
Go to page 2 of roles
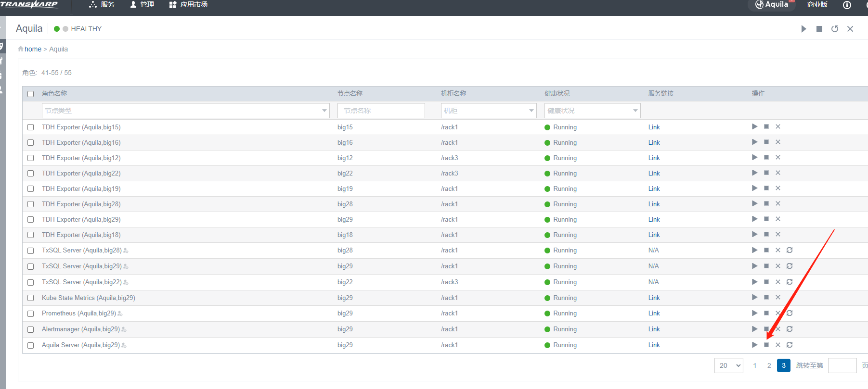pyautogui.click(x=769, y=365)
